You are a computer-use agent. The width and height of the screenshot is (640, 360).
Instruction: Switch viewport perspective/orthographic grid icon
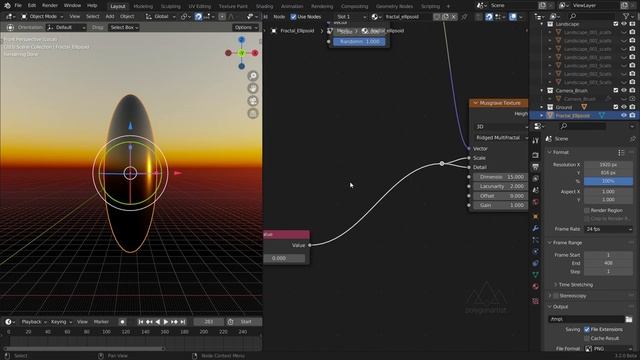tap(253, 114)
